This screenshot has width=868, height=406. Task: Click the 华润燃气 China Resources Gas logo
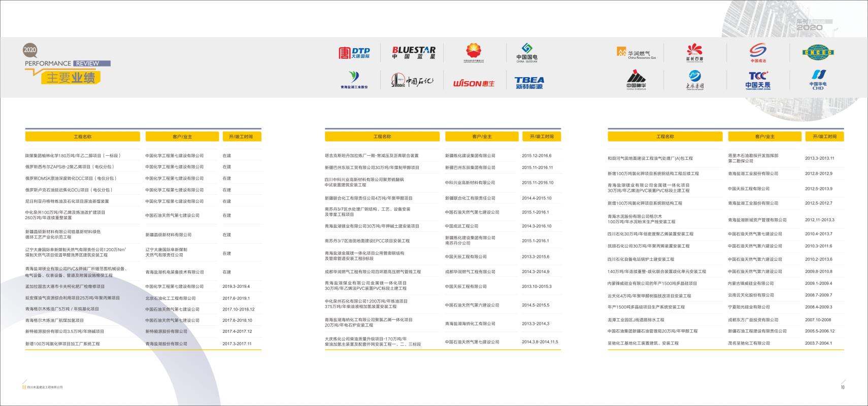pos(637,53)
